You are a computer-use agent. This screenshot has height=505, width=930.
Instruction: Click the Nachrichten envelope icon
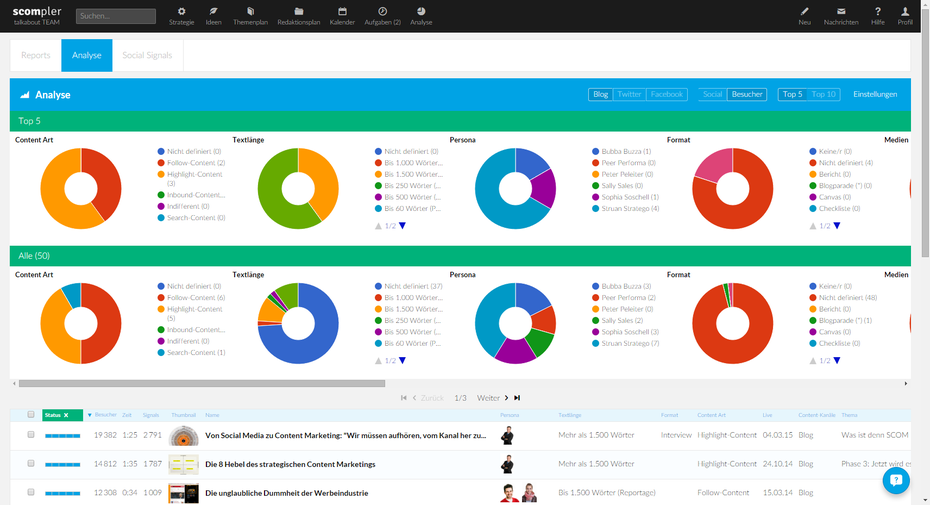pyautogui.click(x=841, y=11)
